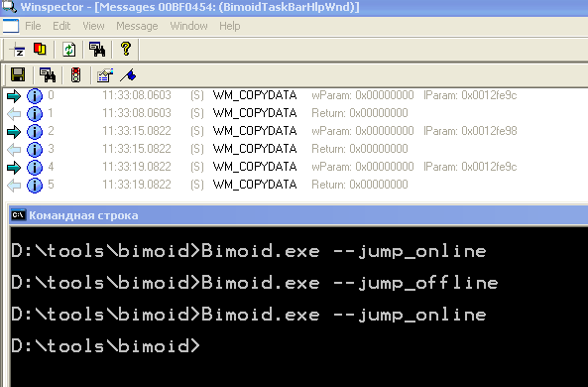Click the Winspector window title bar
Viewport: 588px width, 387px height.
[x=294, y=7]
